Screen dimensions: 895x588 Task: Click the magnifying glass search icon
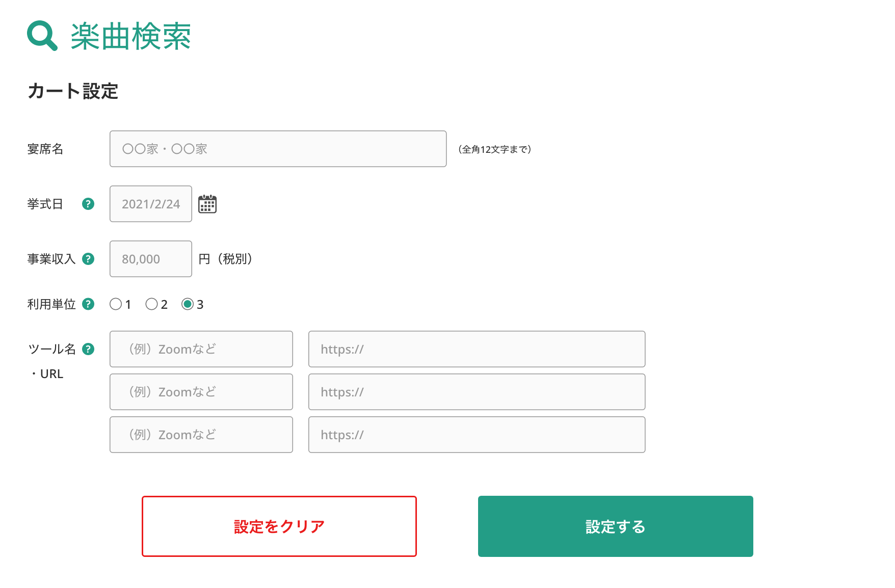click(x=42, y=36)
